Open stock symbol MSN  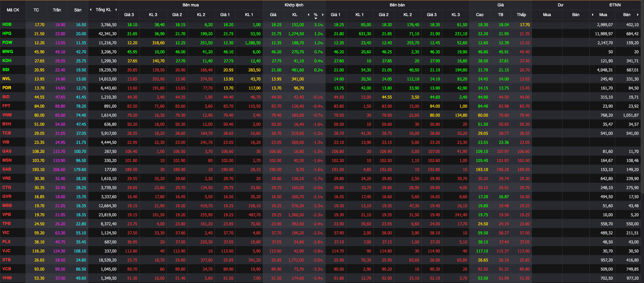[x=7, y=160]
